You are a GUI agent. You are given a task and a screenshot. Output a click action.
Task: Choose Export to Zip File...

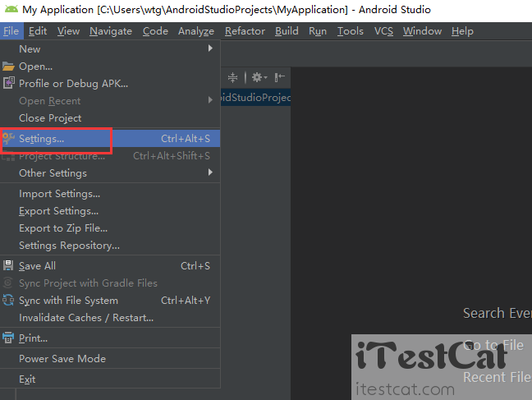click(110, 228)
